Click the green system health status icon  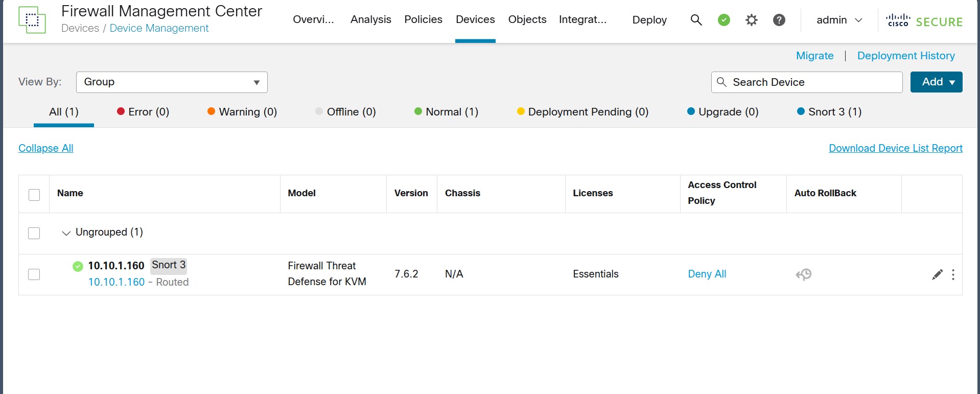coord(724,20)
